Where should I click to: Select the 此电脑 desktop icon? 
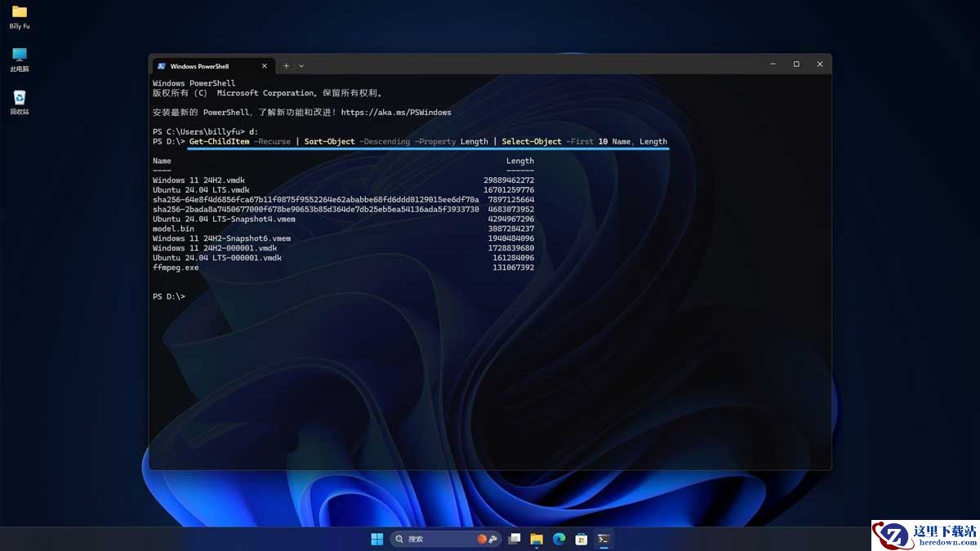pyautogui.click(x=20, y=60)
